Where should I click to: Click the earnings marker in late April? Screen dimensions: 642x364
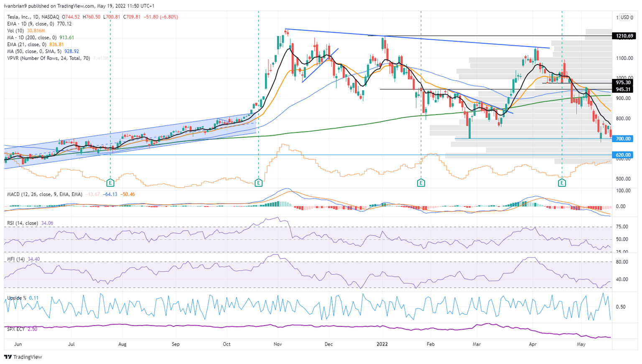click(562, 183)
